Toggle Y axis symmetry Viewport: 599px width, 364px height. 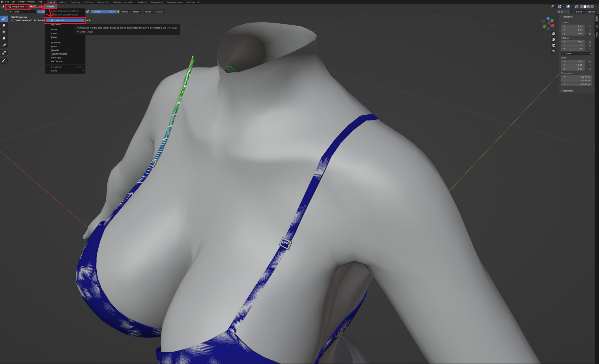pos(565,12)
